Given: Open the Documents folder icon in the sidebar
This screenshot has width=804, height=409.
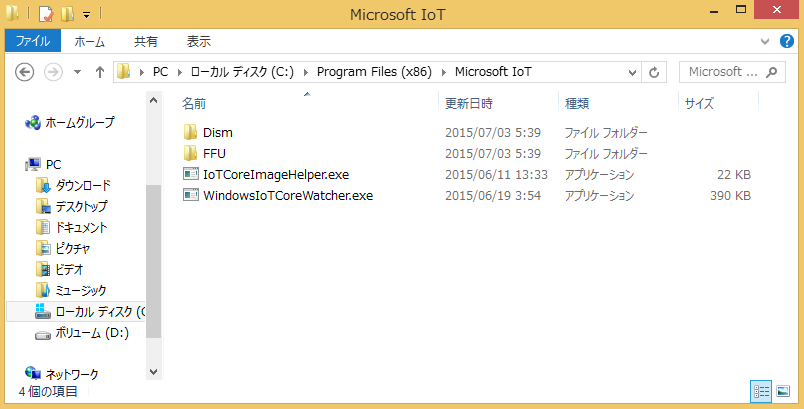Looking at the screenshot, I should [x=43, y=228].
